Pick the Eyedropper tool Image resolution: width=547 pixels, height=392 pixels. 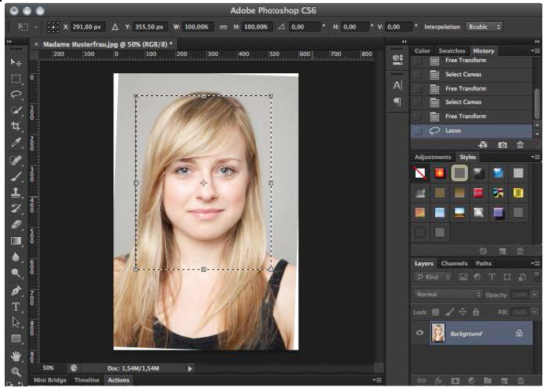coord(16,142)
